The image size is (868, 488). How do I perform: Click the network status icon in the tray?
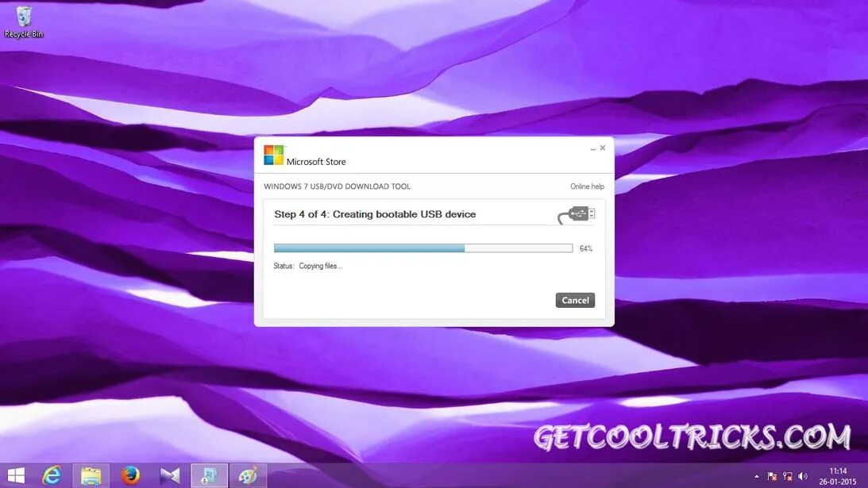(787, 476)
